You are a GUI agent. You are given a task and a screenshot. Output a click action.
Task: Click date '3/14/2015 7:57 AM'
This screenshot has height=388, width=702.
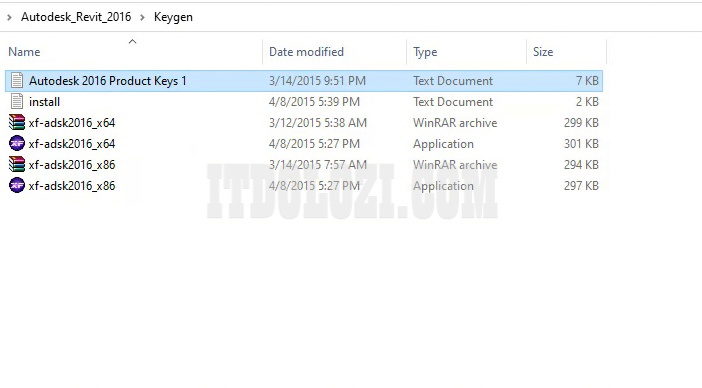tap(318, 165)
